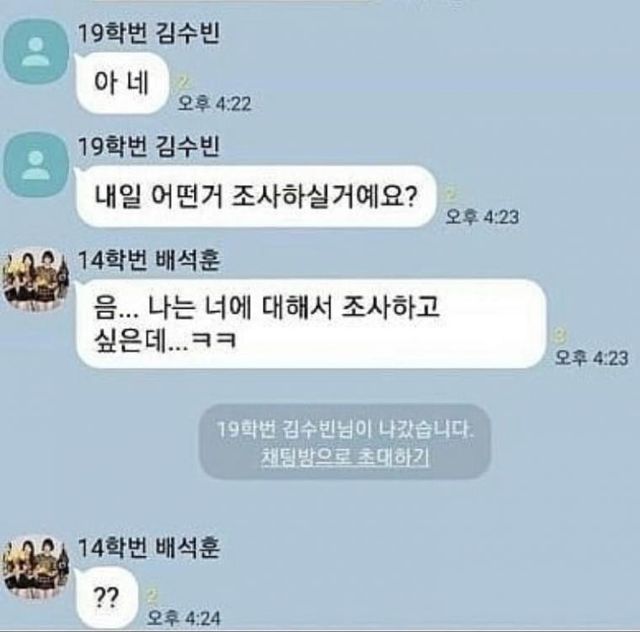Image resolution: width=640 pixels, height=632 pixels.
Task: Select the '아 네' message bubble
Action: (x=122, y=83)
